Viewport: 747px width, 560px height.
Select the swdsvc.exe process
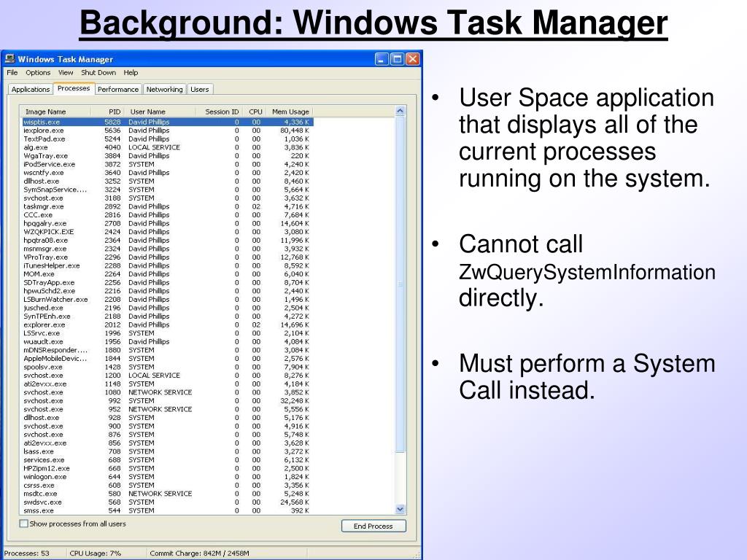[168, 502]
